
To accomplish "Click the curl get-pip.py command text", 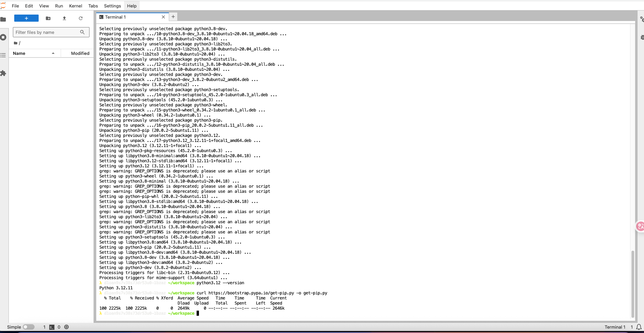I will 262,293.
